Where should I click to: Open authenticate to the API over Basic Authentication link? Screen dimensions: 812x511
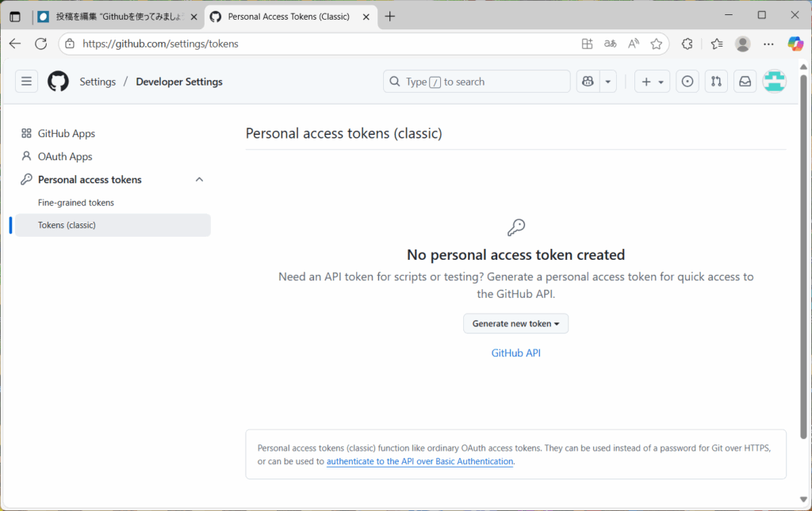pyautogui.click(x=419, y=461)
